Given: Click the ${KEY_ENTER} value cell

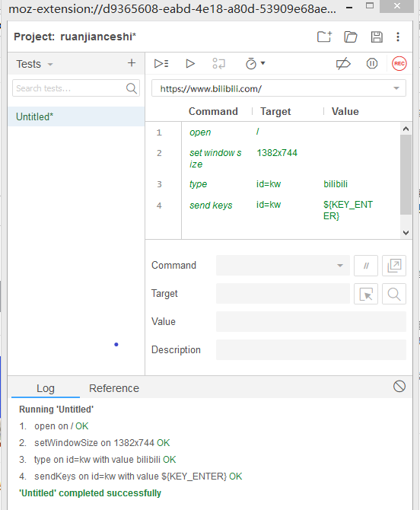Looking at the screenshot, I should pos(348,210).
